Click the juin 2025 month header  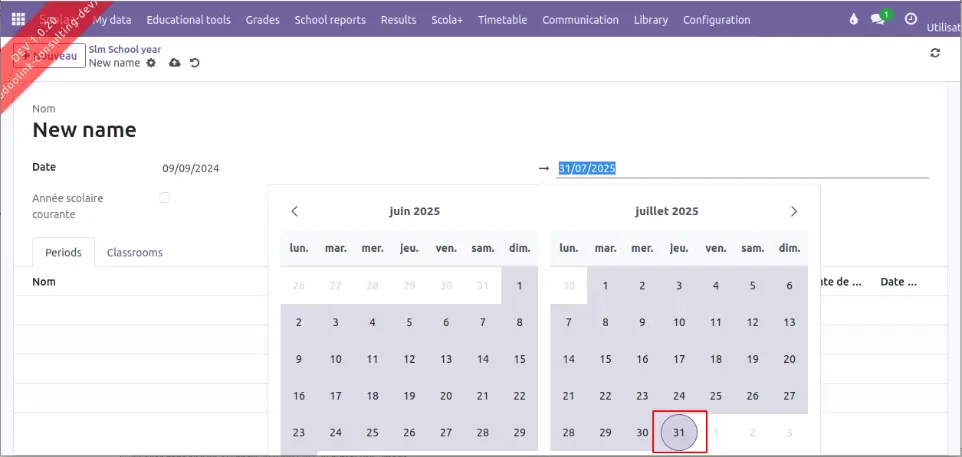coord(414,211)
